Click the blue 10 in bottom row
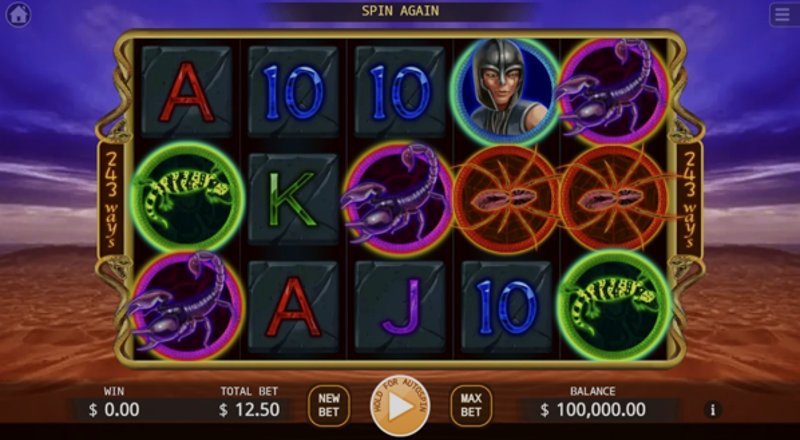 506,306
